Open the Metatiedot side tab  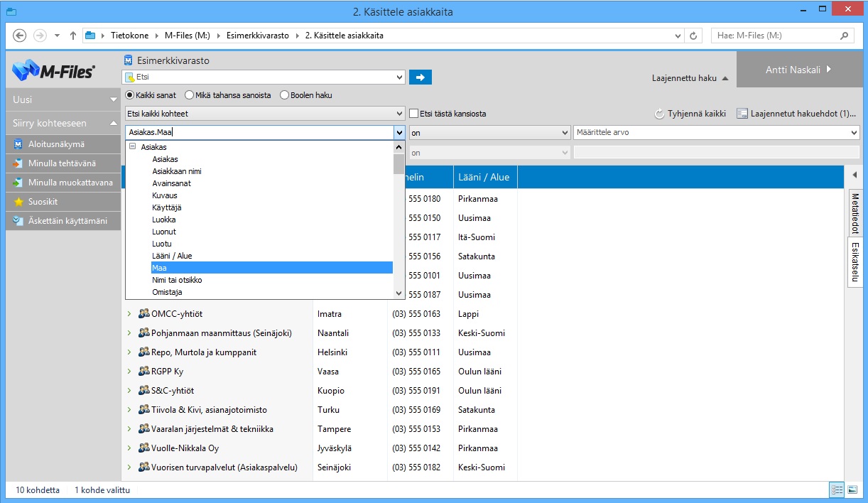click(855, 213)
